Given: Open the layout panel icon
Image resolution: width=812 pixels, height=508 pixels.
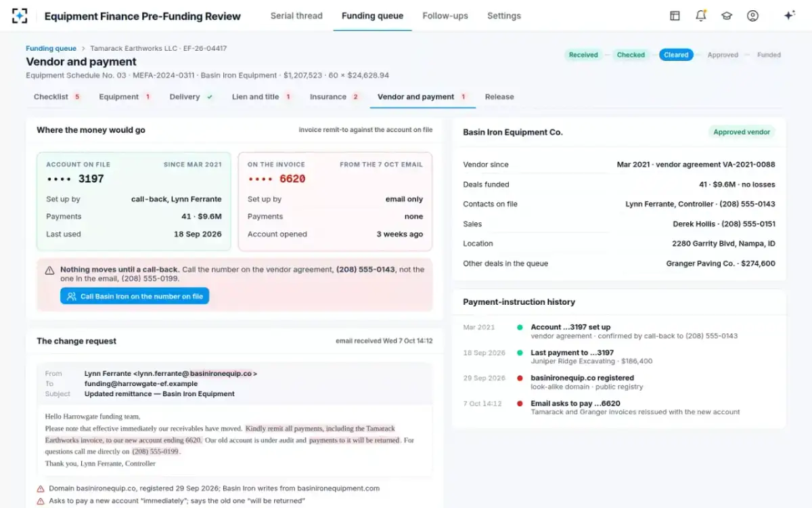Looking at the screenshot, I should click(x=675, y=16).
